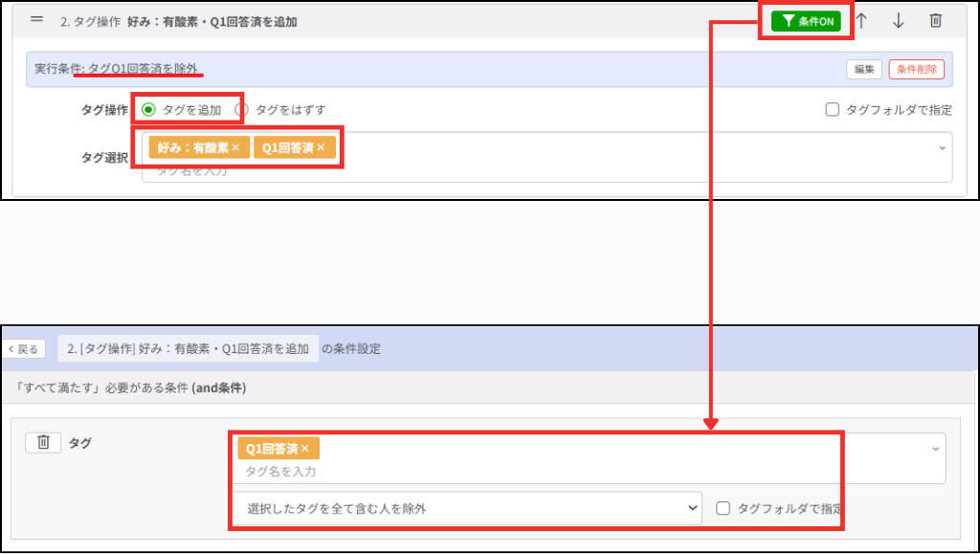Select the タグをはずす radio button
The width and height of the screenshot is (980, 554).
[242, 110]
